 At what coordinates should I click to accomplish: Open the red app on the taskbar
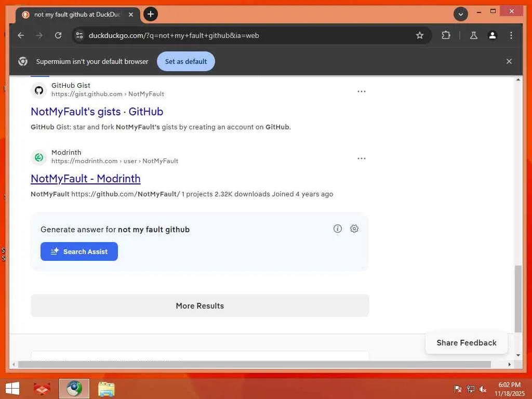pyautogui.click(x=42, y=389)
